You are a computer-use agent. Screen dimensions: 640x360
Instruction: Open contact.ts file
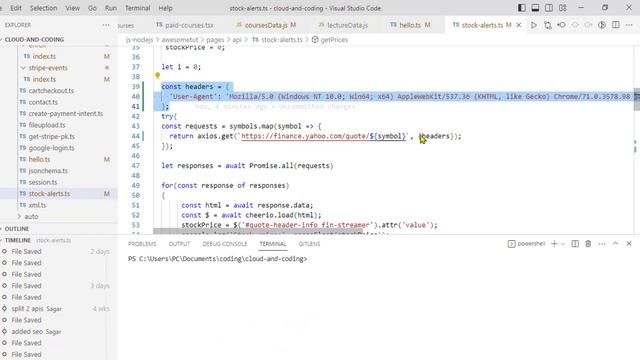(x=43, y=102)
